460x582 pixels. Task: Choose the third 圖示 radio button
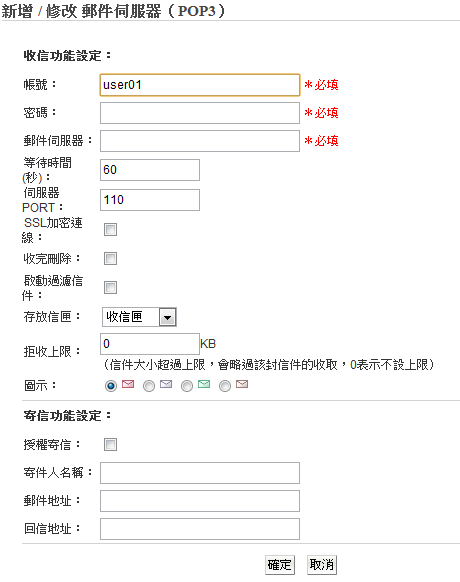pyautogui.click(x=187, y=386)
